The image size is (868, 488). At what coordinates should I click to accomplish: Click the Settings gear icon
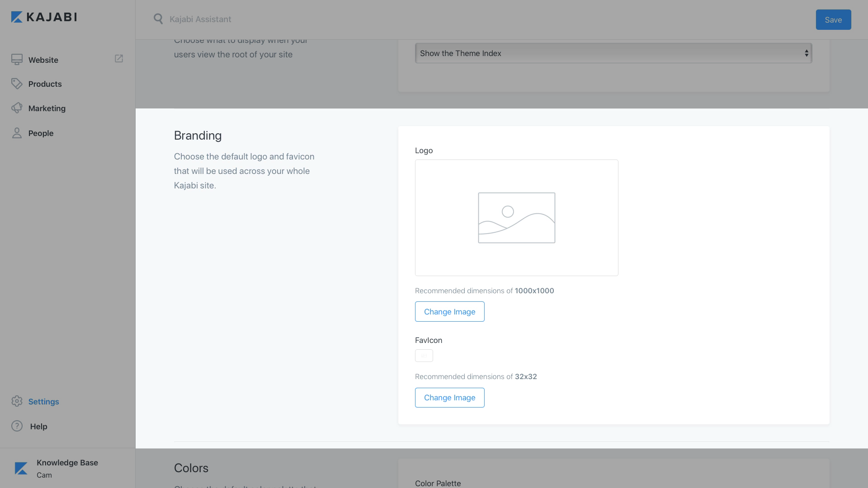(x=17, y=401)
